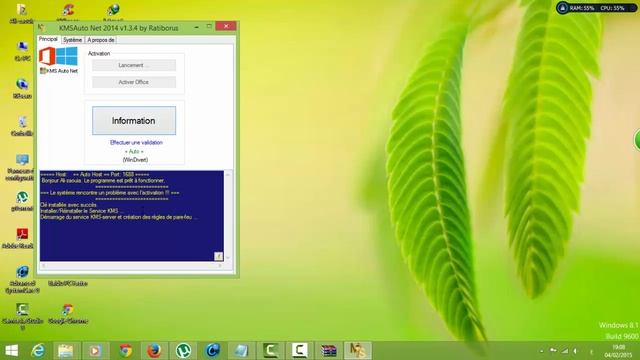Click the Lancement button
Image resolution: width=640 pixels, height=360 pixels.
(134, 65)
